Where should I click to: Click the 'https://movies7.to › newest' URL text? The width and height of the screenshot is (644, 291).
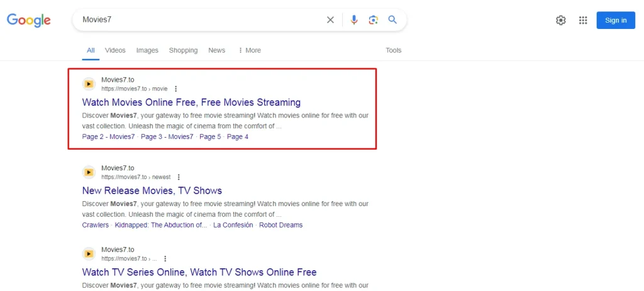click(136, 177)
